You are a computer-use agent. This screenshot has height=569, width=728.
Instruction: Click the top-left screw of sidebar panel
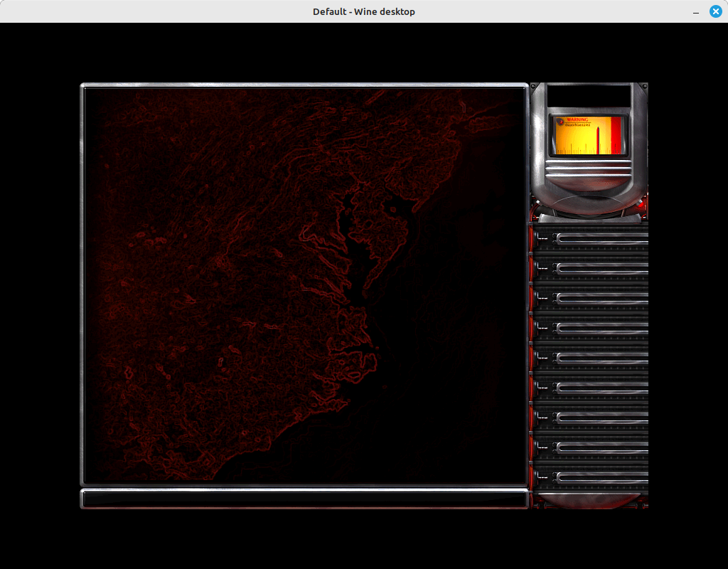tap(534, 86)
